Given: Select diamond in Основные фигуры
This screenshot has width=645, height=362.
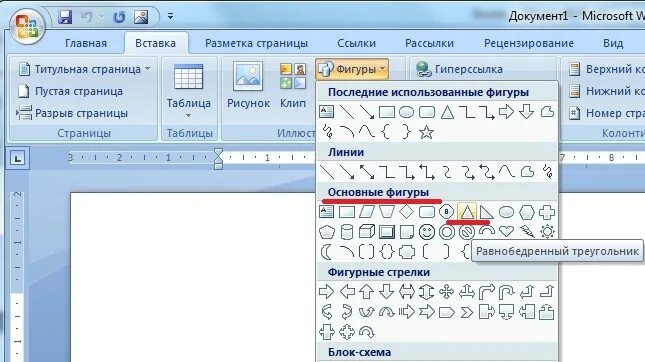Looking at the screenshot, I should click(406, 212).
